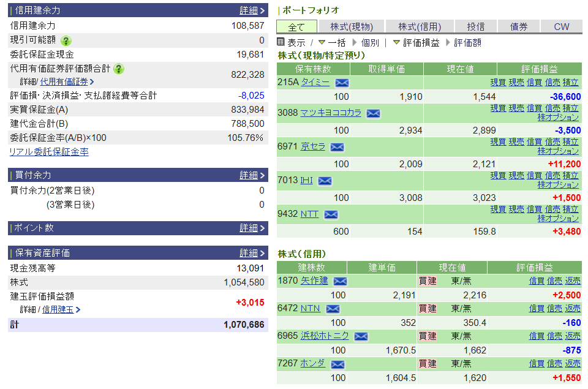Switch display mode to 個別
The height and width of the screenshot is (389, 588).
pos(370,43)
